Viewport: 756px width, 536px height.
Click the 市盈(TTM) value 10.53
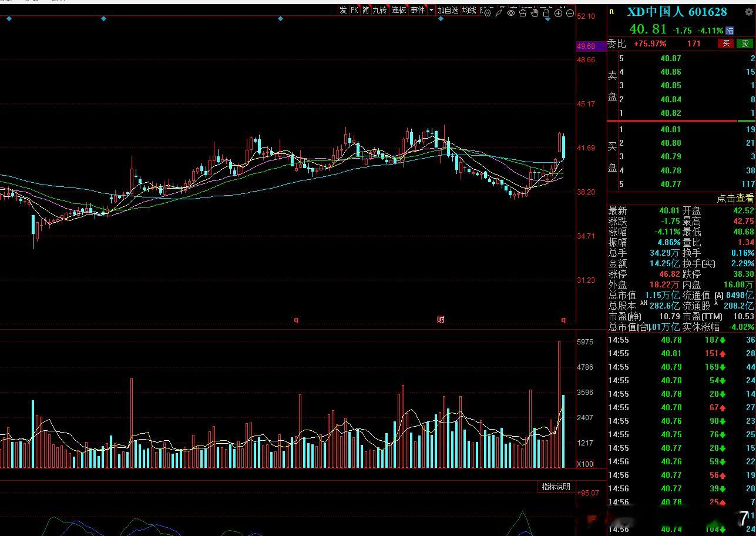743,316
